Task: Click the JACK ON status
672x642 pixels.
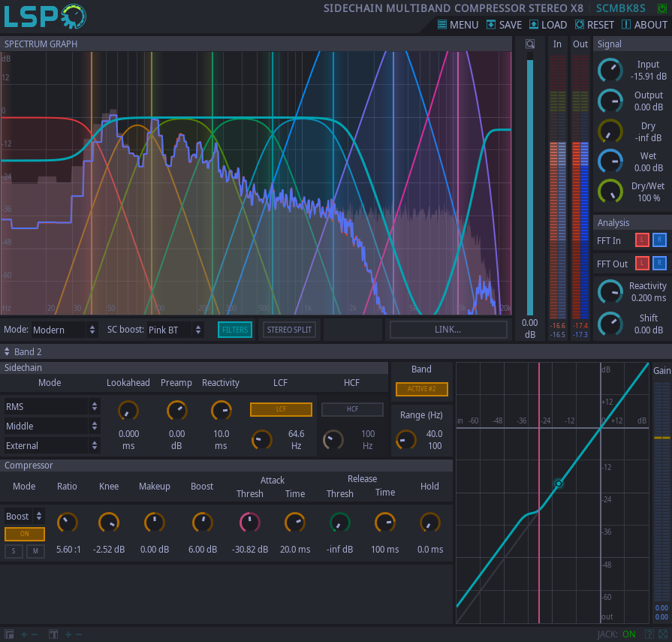Action: tap(616, 634)
